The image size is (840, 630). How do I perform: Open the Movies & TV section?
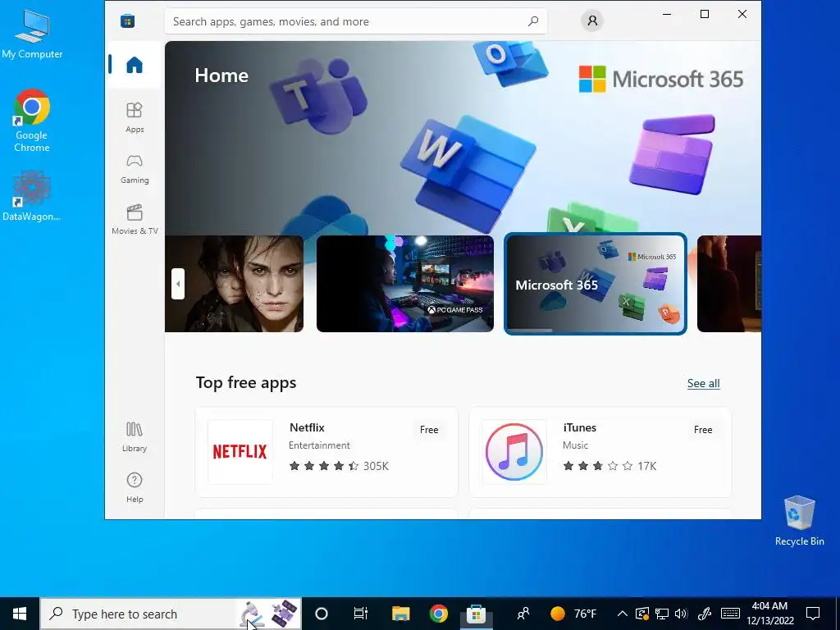(x=135, y=220)
